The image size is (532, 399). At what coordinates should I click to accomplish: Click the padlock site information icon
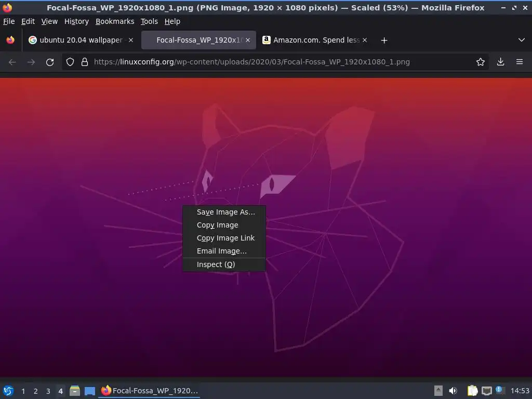pos(85,62)
